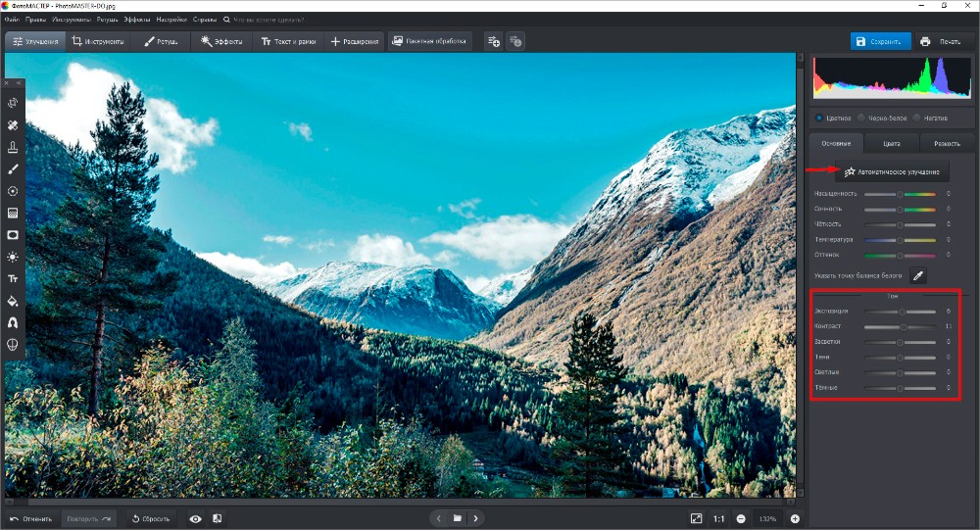Click the 1:1 zoom button
Image resolution: width=980 pixels, height=530 pixels.
[x=718, y=519]
